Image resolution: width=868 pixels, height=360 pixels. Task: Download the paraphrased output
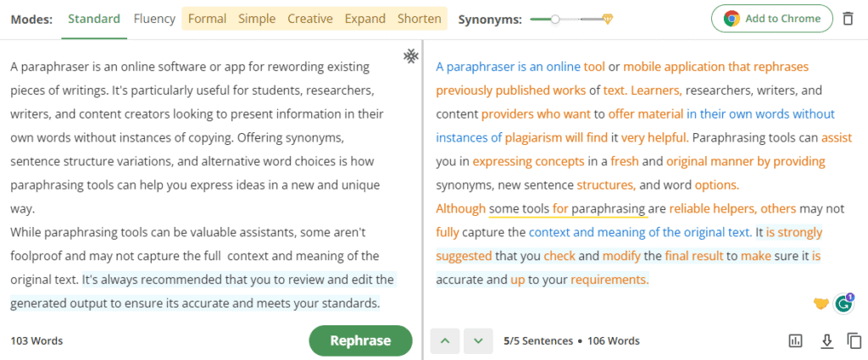point(826,341)
